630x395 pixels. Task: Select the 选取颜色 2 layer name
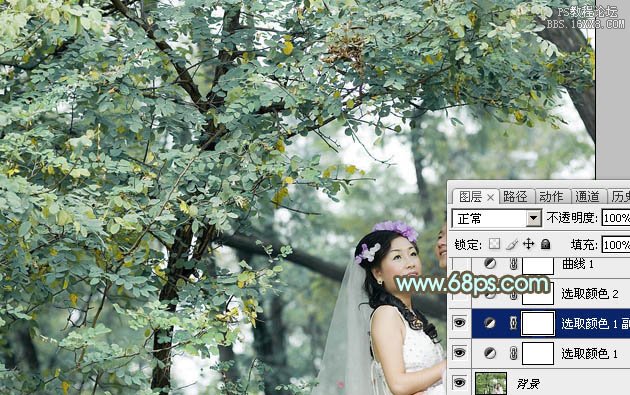(589, 294)
